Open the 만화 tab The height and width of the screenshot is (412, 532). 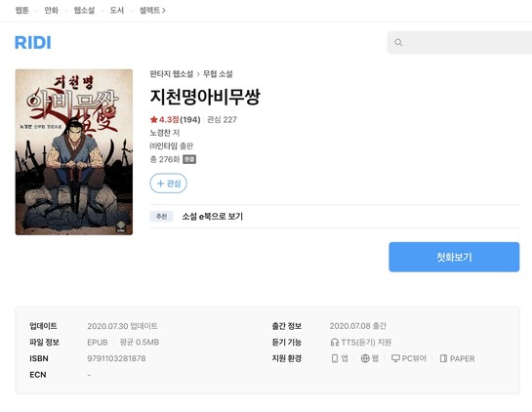click(x=51, y=11)
